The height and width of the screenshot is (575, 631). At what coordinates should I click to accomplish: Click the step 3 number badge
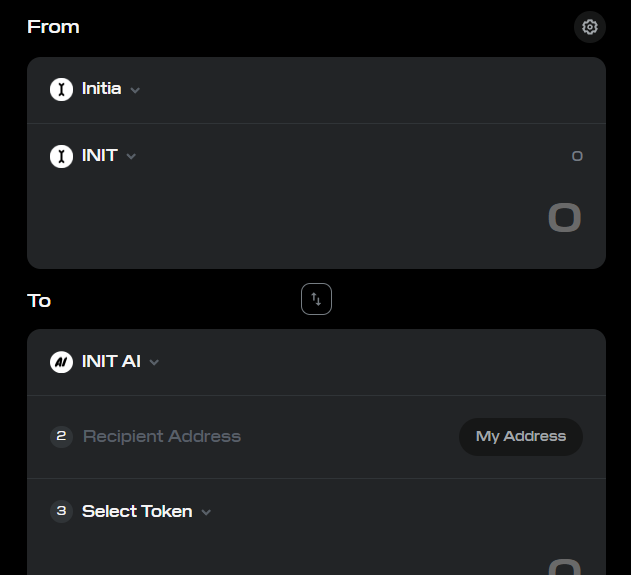click(x=61, y=511)
